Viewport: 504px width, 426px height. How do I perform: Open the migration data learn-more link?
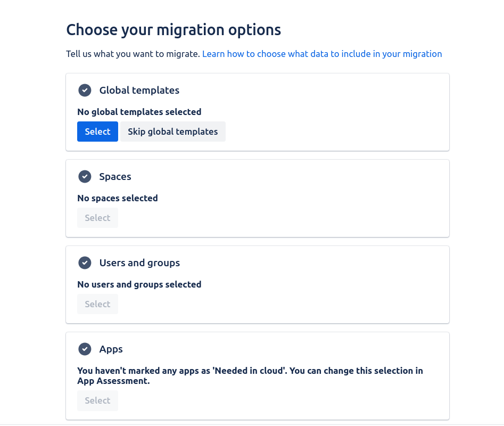[322, 54]
